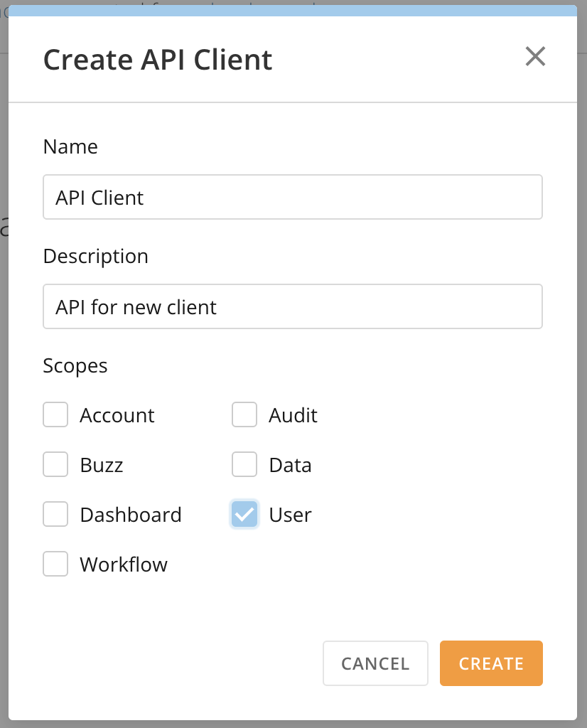Viewport: 587px width, 728px height.
Task: Click the orange Create button
Action: (491, 663)
